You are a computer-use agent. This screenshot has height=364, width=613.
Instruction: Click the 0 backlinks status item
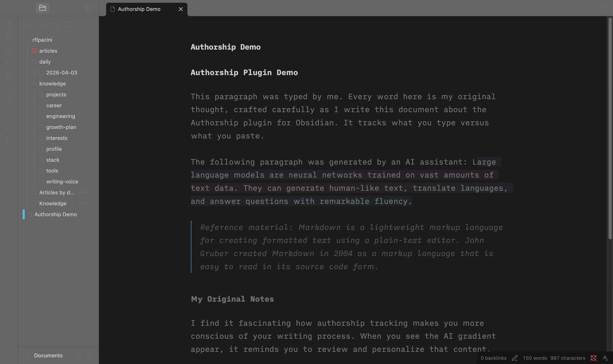tap(493, 358)
